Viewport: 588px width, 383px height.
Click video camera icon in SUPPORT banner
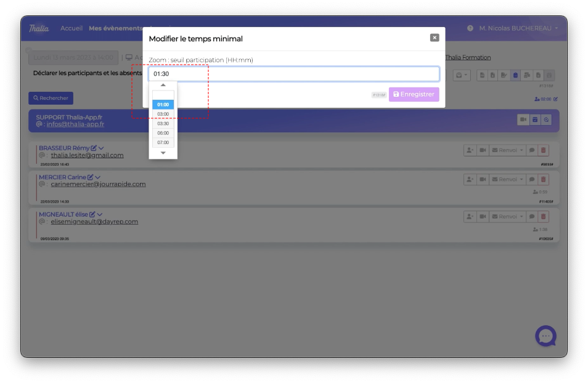click(523, 119)
